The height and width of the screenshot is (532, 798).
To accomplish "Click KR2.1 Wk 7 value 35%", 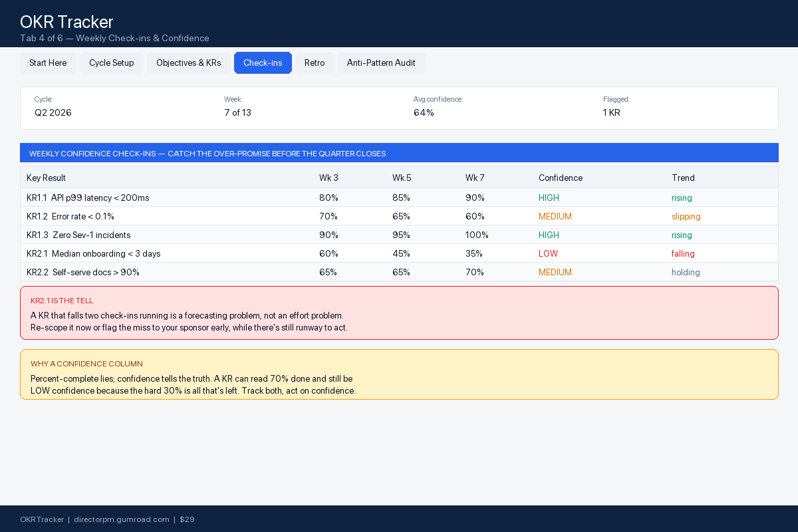I will tap(474, 253).
